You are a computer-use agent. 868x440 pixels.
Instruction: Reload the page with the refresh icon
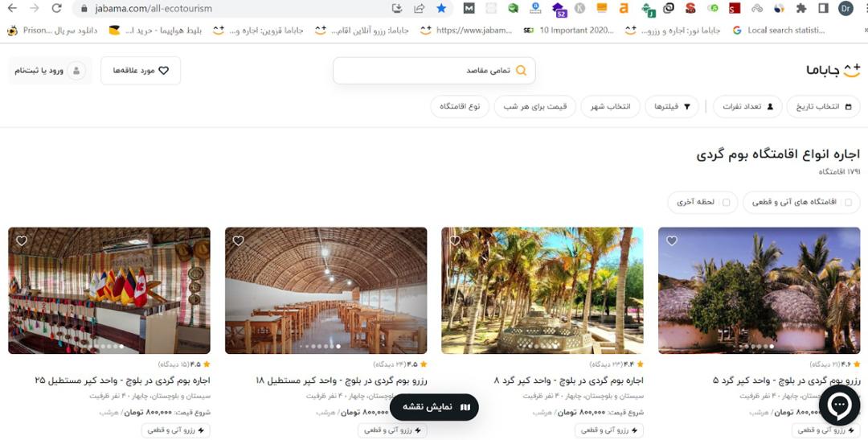click(x=56, y=8)
